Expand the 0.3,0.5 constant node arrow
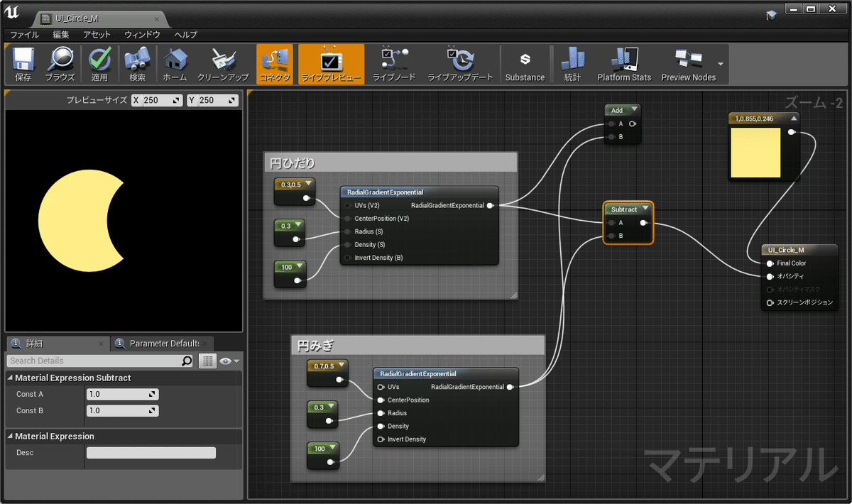This screenshot has height=504, width=852. (x=308, y=185)
